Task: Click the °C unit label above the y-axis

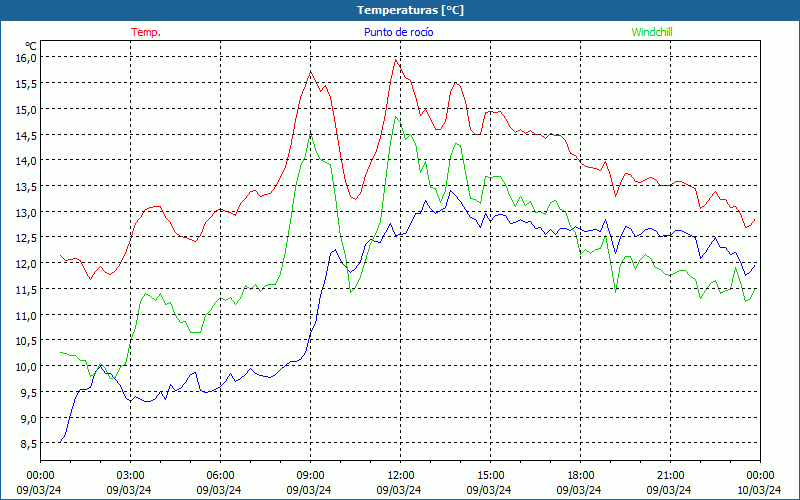Action: pyautogui.click(x=31, y=46)
